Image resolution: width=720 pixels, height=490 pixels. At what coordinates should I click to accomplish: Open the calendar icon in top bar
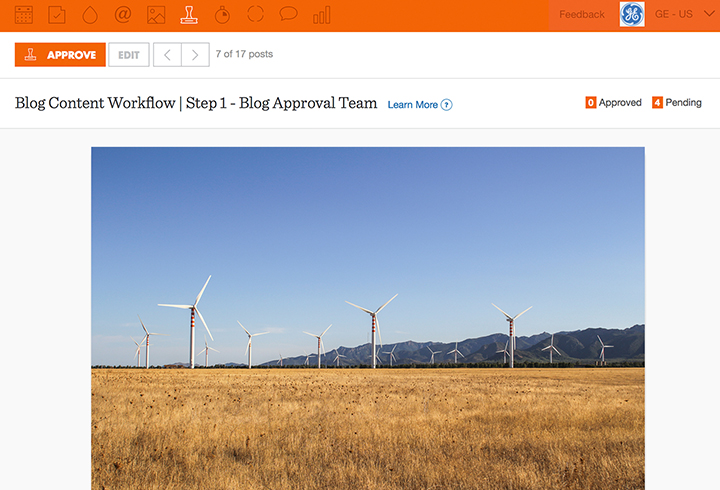pos(23,15)
